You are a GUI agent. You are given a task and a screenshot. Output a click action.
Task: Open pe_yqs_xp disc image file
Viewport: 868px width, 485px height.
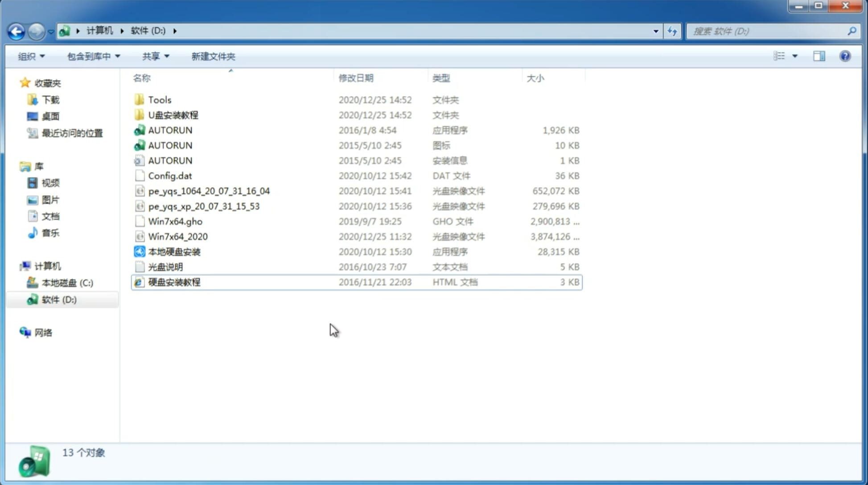(x=204, y=206)
